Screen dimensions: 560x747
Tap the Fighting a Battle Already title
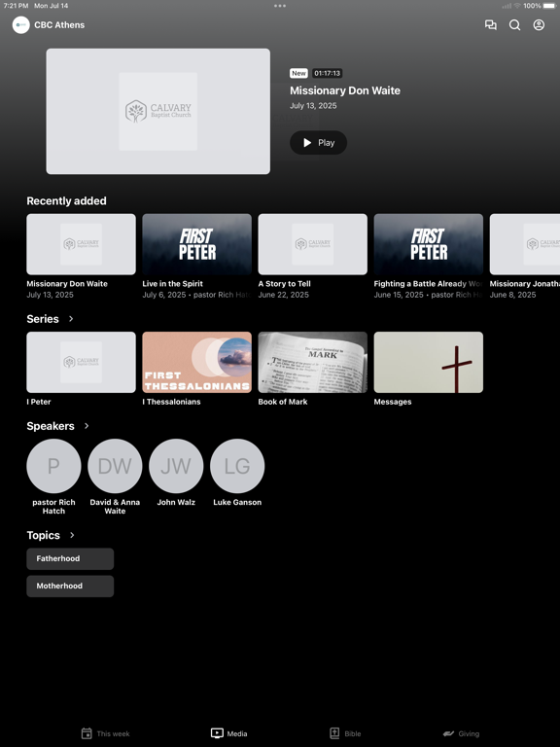point(428,283)
